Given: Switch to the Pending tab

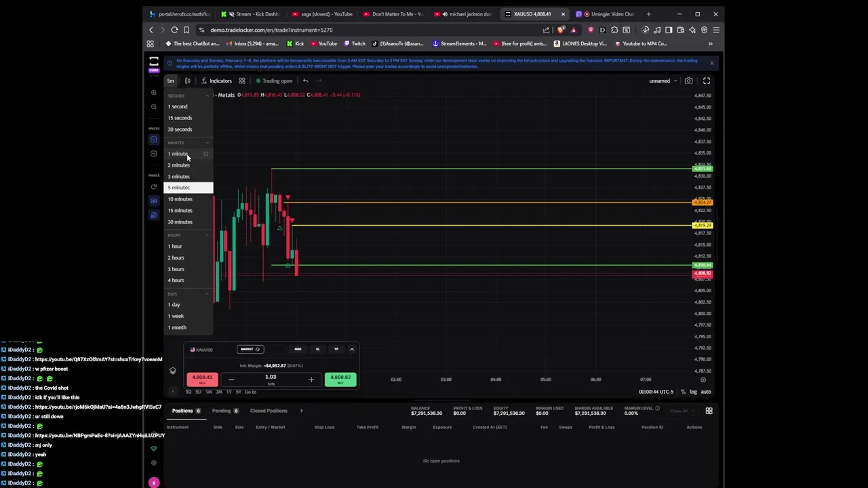Looking at the screenshot, I should pos(225,411).
